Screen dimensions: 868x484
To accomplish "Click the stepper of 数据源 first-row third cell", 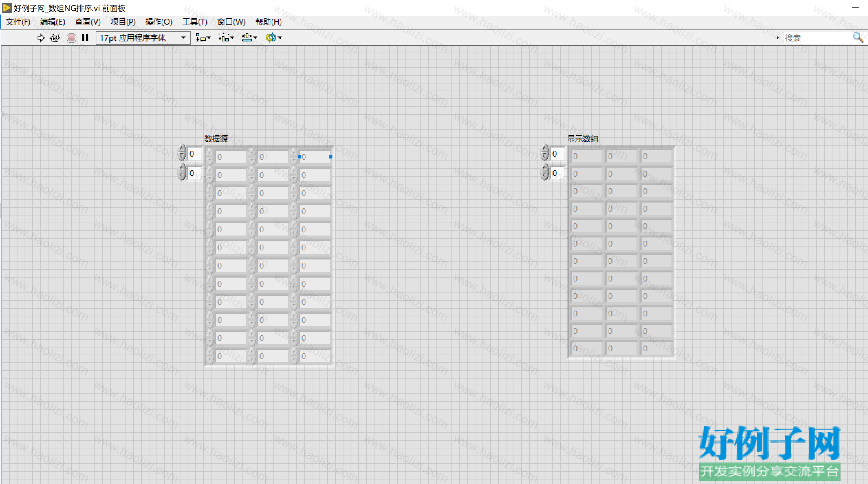I will coord(294,157).
